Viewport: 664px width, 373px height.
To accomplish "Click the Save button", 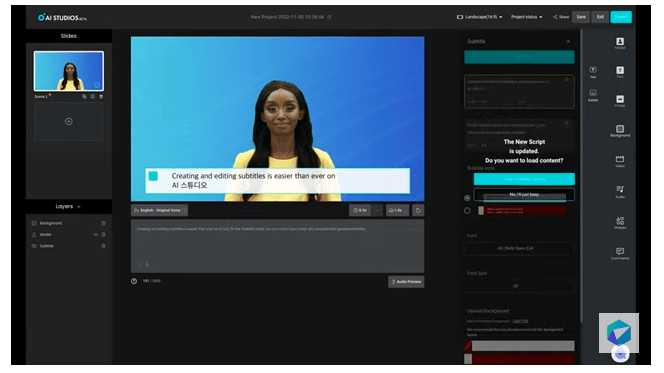I will tap(581, 17).
